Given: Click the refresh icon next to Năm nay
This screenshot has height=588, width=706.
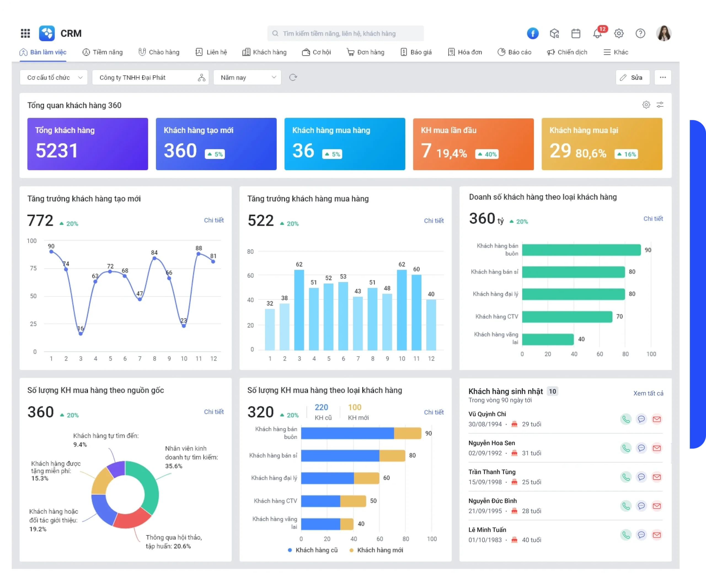Looking at the screenshot, I should point(293,78).
